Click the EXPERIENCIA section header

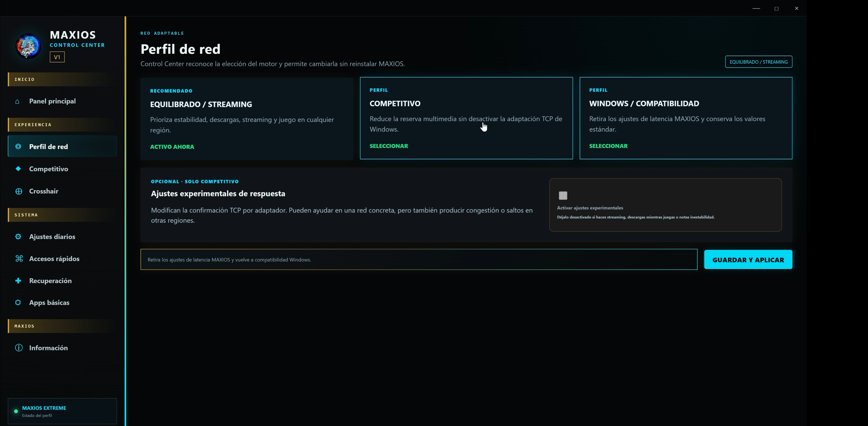coord(62,125)
